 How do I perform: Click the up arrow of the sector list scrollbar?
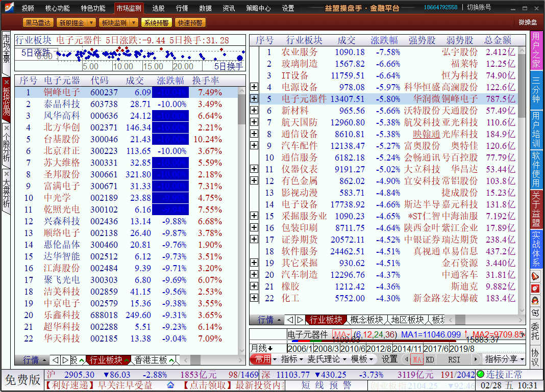point(522,50)
